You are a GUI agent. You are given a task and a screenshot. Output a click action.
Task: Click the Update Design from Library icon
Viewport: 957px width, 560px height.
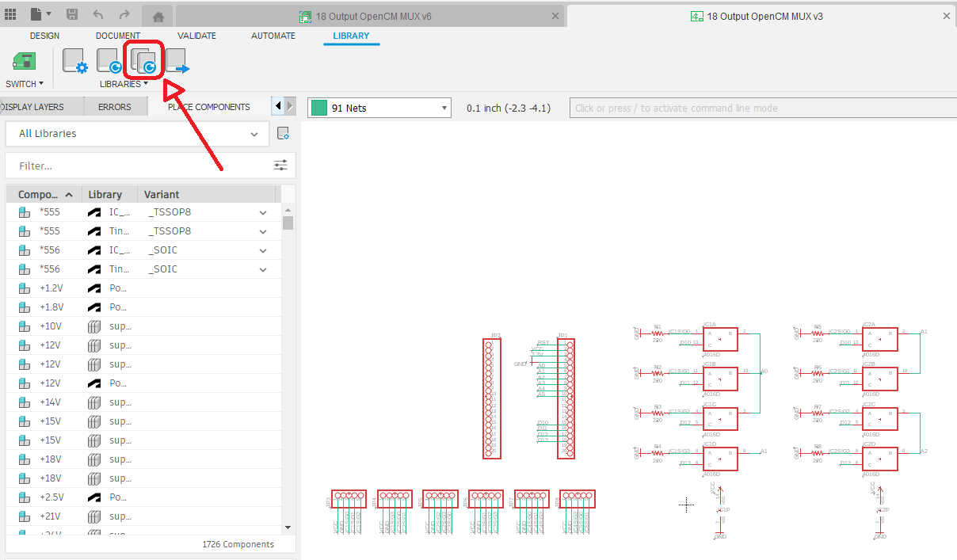(x=109, y=61)
